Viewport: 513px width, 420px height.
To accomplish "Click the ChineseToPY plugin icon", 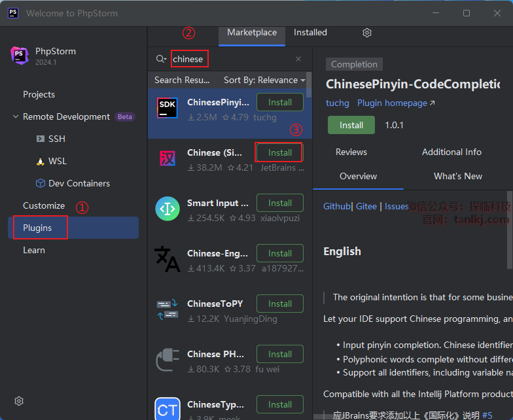I will tap(168, 309).
